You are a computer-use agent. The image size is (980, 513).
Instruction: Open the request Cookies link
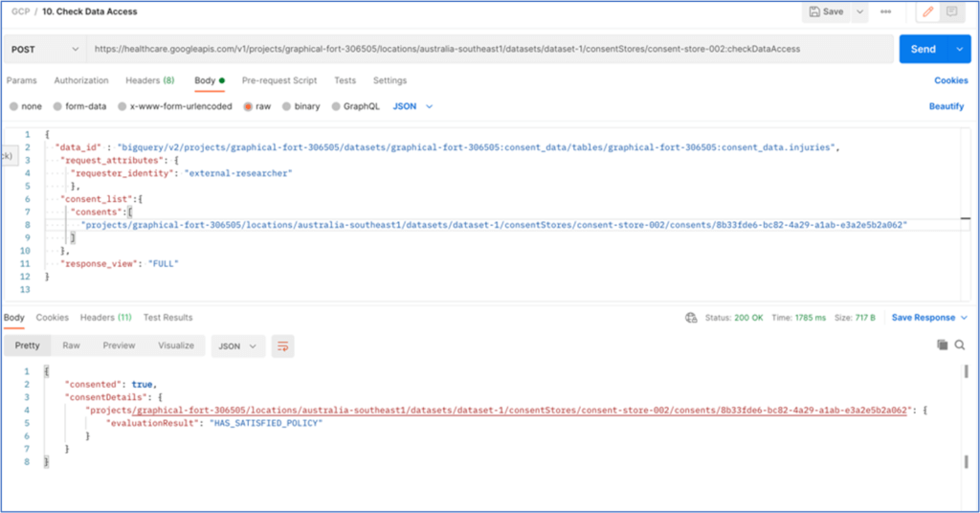click(x=950, y=80)
